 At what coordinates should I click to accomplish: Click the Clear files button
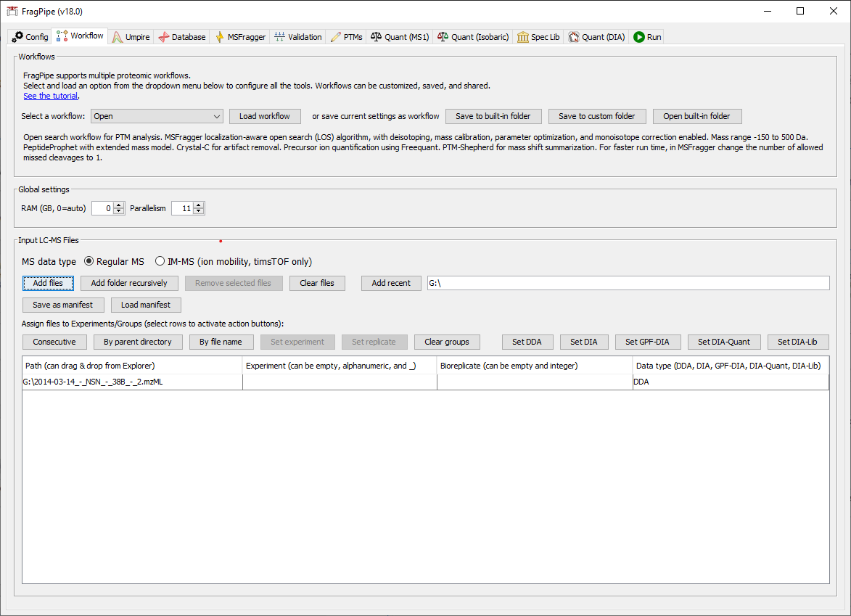point(317,283)
